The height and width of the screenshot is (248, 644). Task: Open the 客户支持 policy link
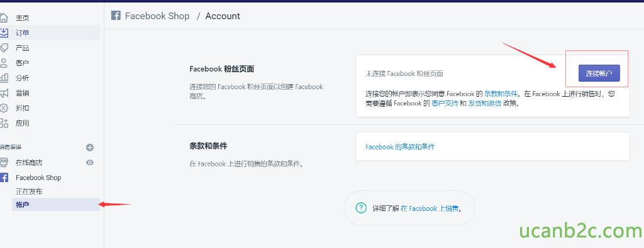445,104
